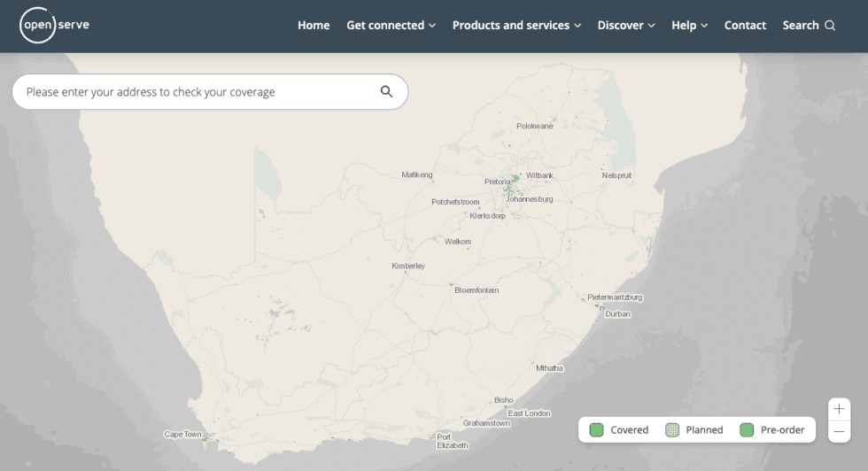Image resolution: width=868 pixels, height=471 pixels.
Task: Expand the Help dropdown
Action: pyautogui.click(x=689, y=26)
